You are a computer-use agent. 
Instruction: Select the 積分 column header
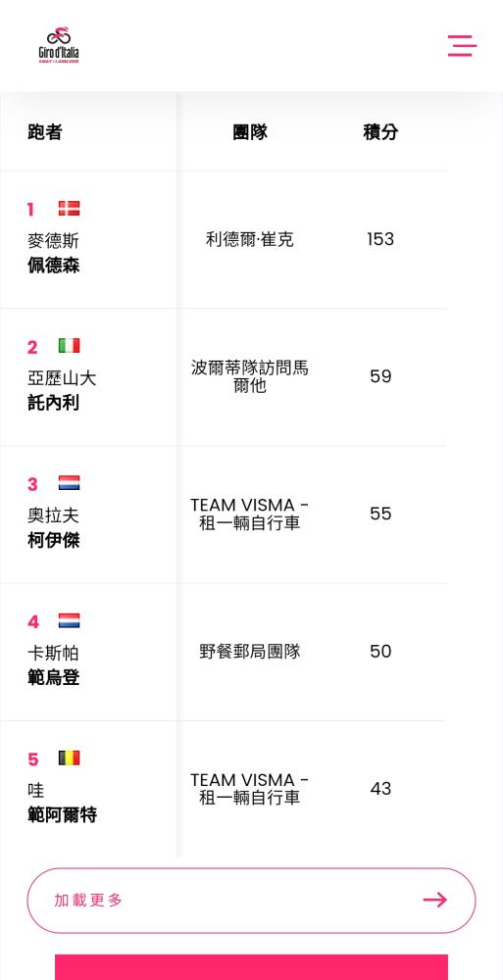click(x=380, y=132)
